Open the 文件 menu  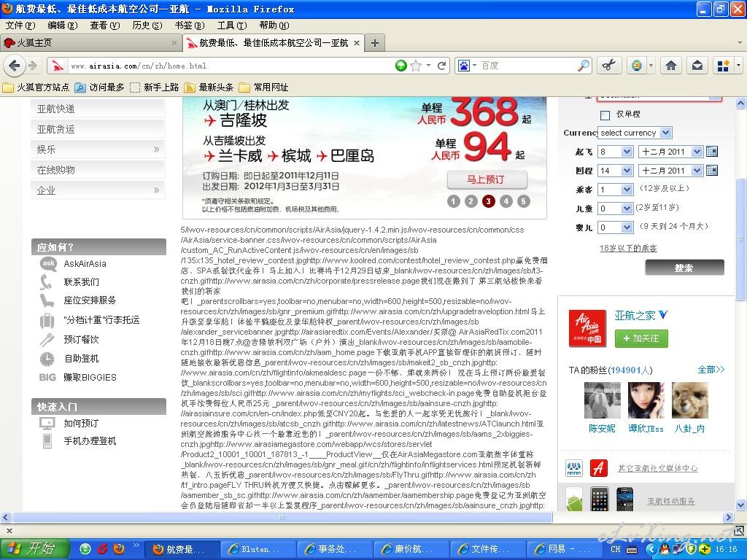point(20,26)
